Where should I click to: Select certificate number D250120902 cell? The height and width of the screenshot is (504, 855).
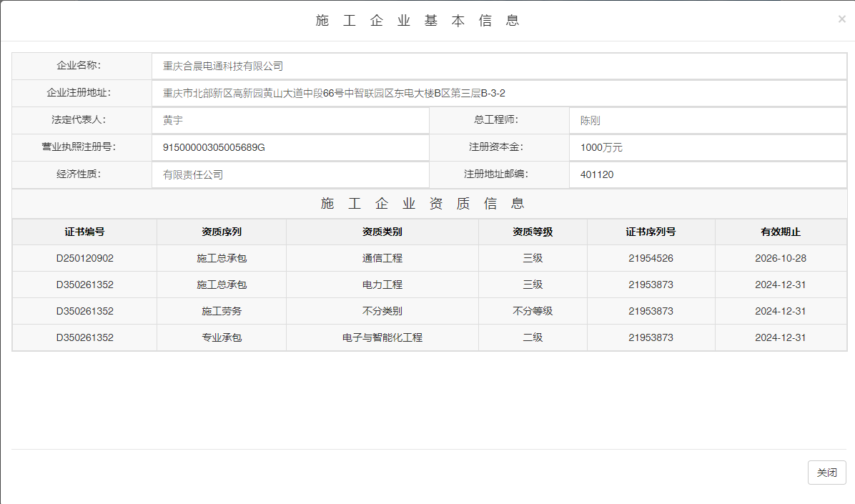(84, 258)
